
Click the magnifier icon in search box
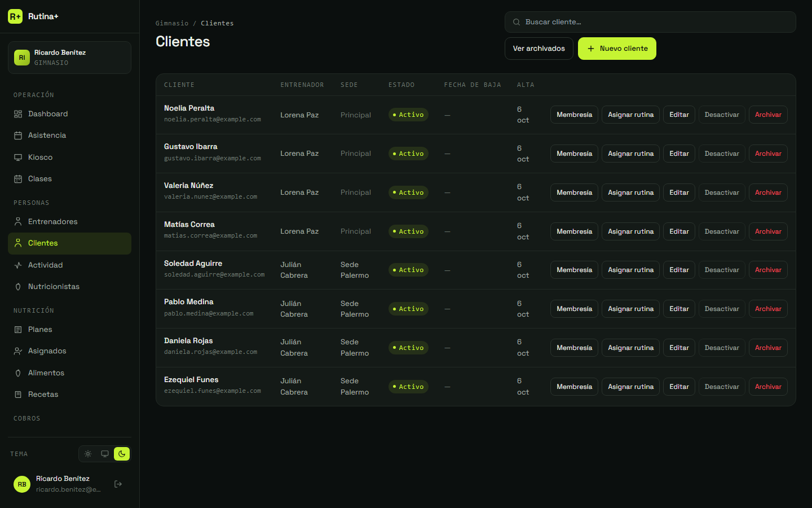pyautogui.click(x=517, y=22)
